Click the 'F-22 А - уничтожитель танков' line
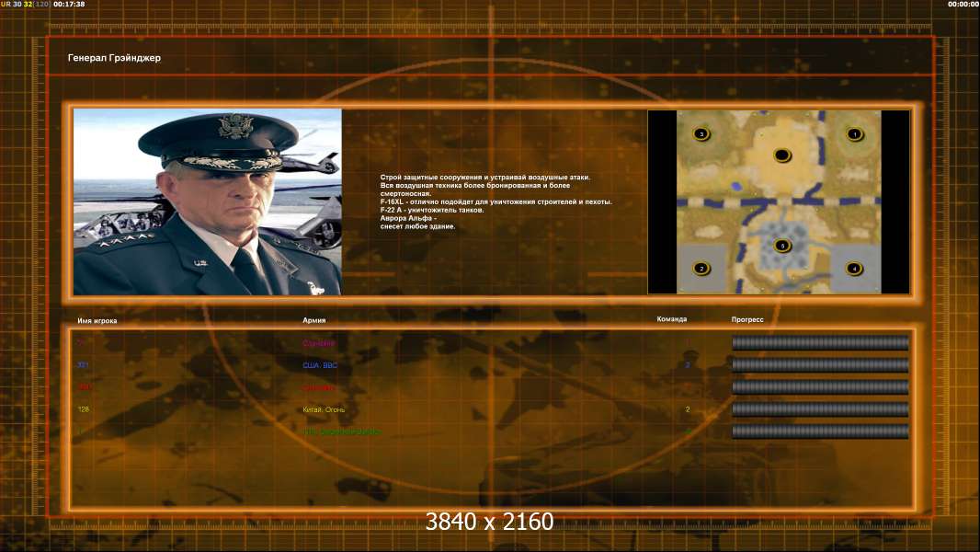The image size is (980, 552). (x=432, y=210)
